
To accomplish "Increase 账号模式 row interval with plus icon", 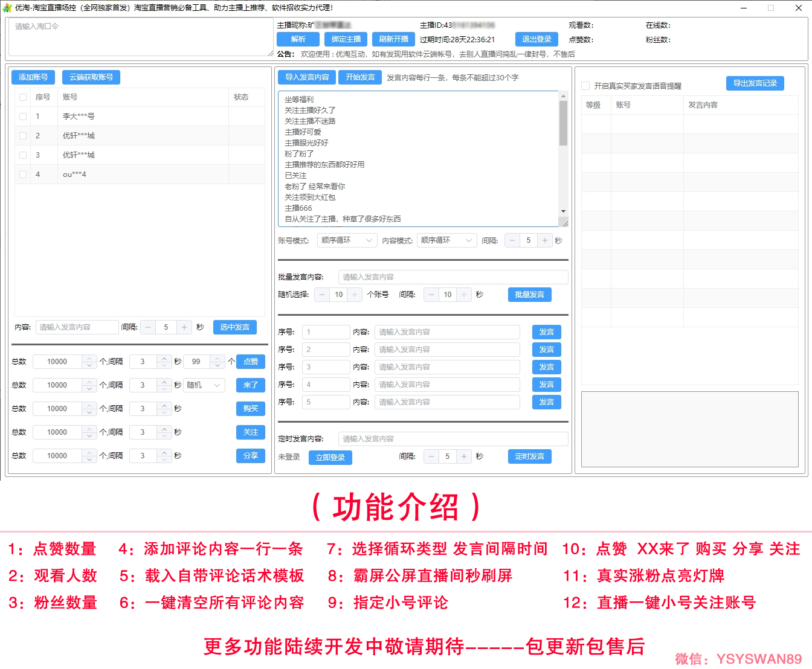I will [x=544, y=240].
